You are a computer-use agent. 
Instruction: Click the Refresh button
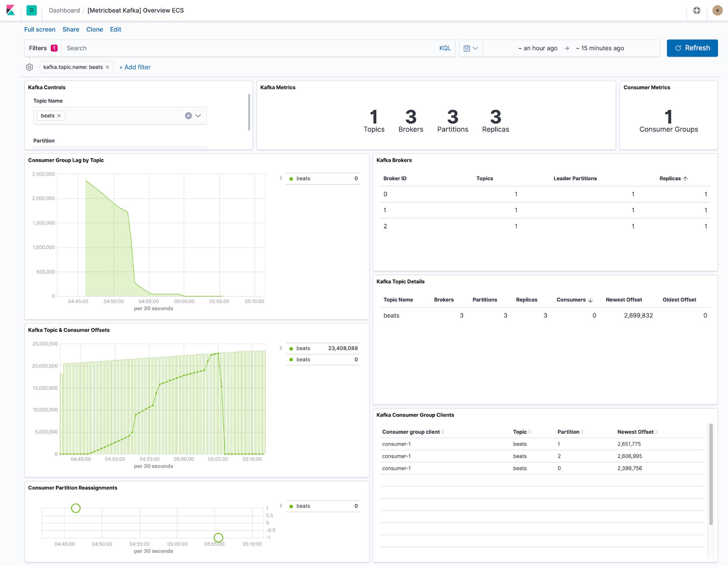pos(692,48)
